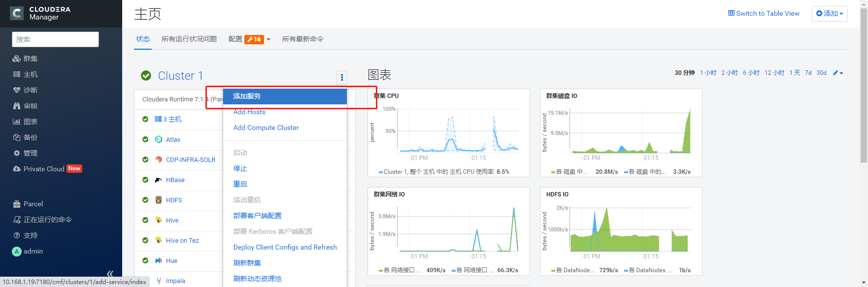This screenshot has width=868, height=287.
Task: Open 正在运行的命令 in the sidebar
Action: click(x=42, y=220)
